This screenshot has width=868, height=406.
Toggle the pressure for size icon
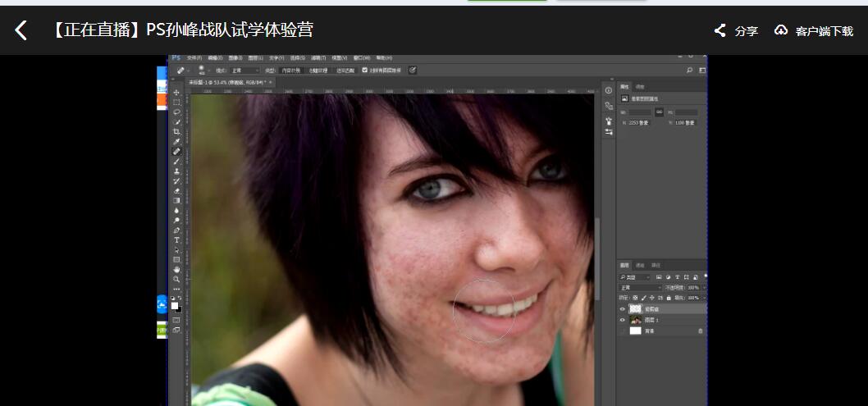click(413, 71)
